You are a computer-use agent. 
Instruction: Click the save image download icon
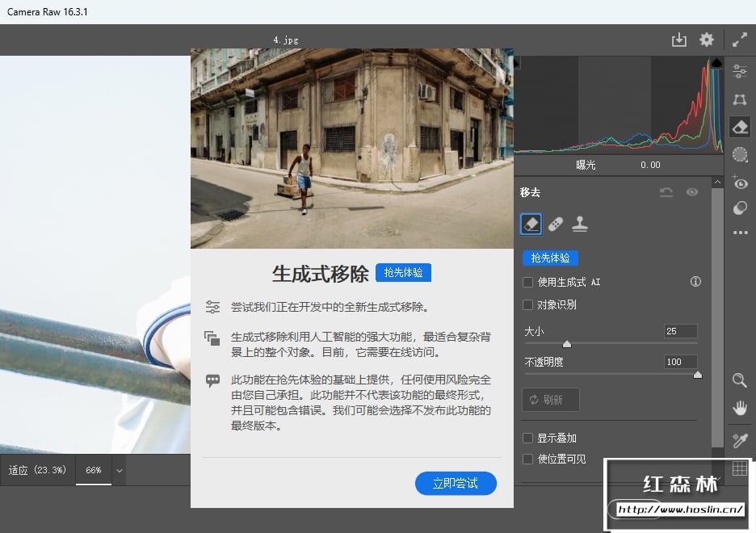point(679,40)
